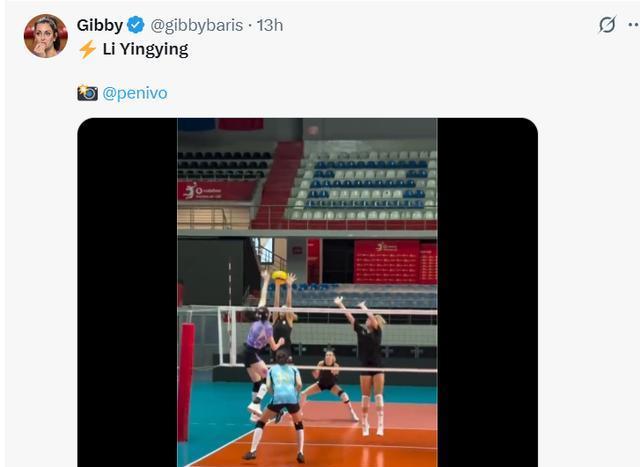Screen dimensions: 640x467
Task: Click the Gibby display name
Action: click(x=100, y=25)
